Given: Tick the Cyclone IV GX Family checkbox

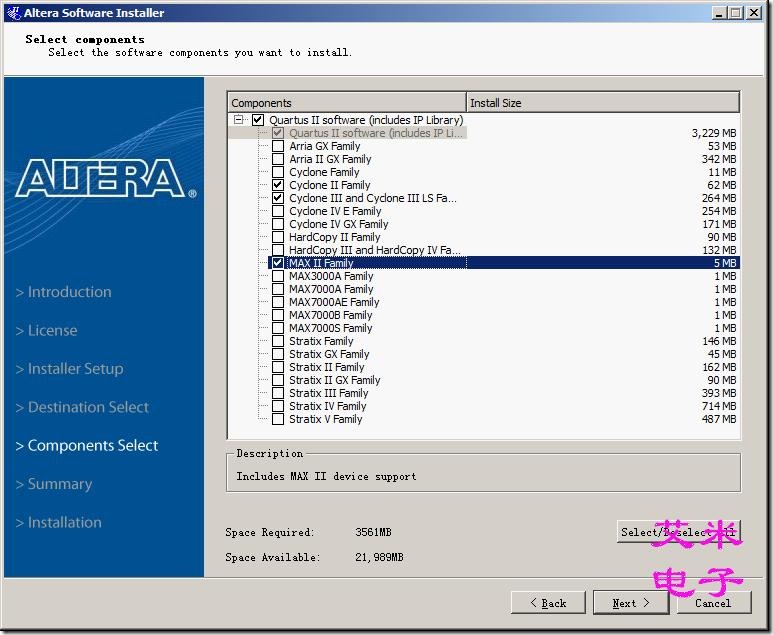Looking at the screenshot, I should pyautogui.click(x=278, y=224).
